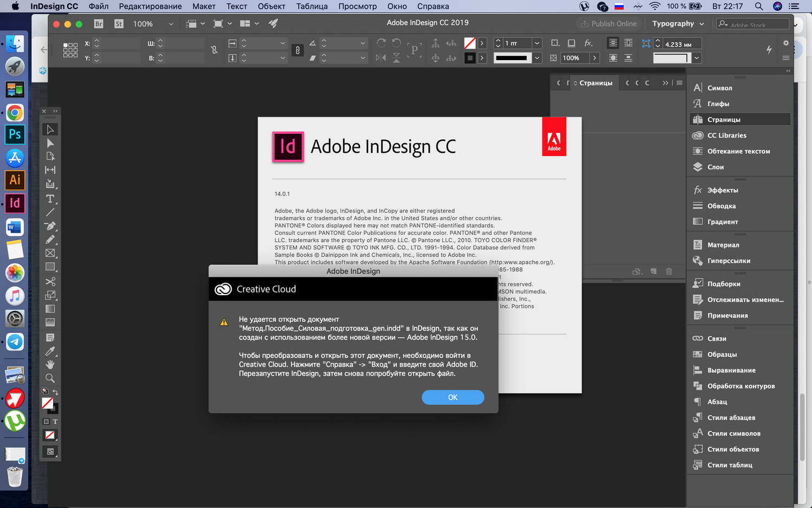Select the Rectangle Frame tool
Image resolution: width=812 pixels, height=508 pixels.
[x=50, y=253]
